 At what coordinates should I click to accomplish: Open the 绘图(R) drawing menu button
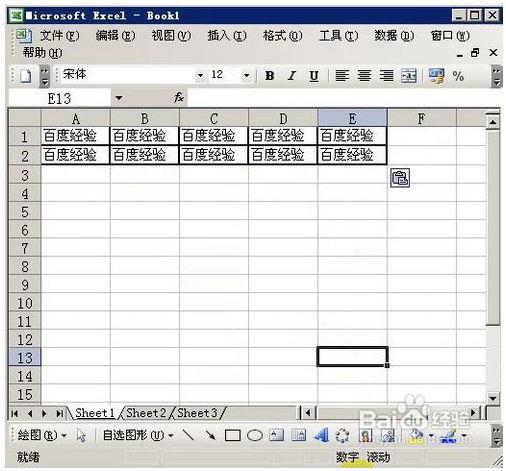[x=41, y=435]
